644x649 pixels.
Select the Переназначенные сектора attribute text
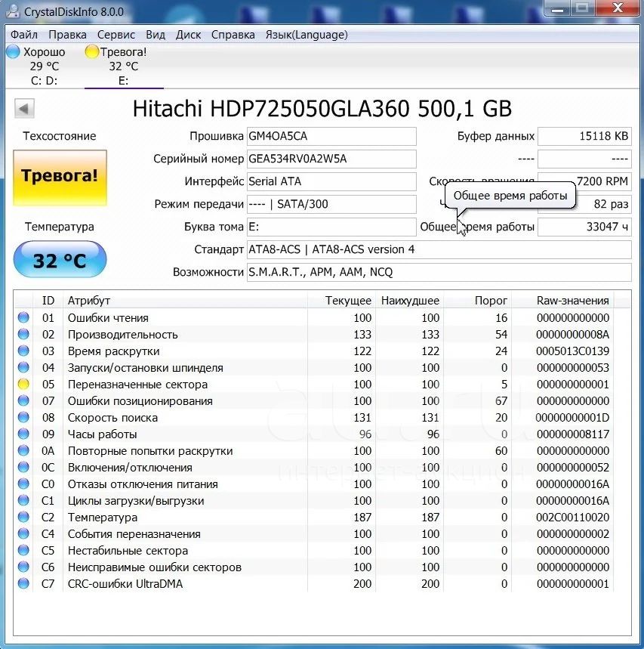click(137, 385)
